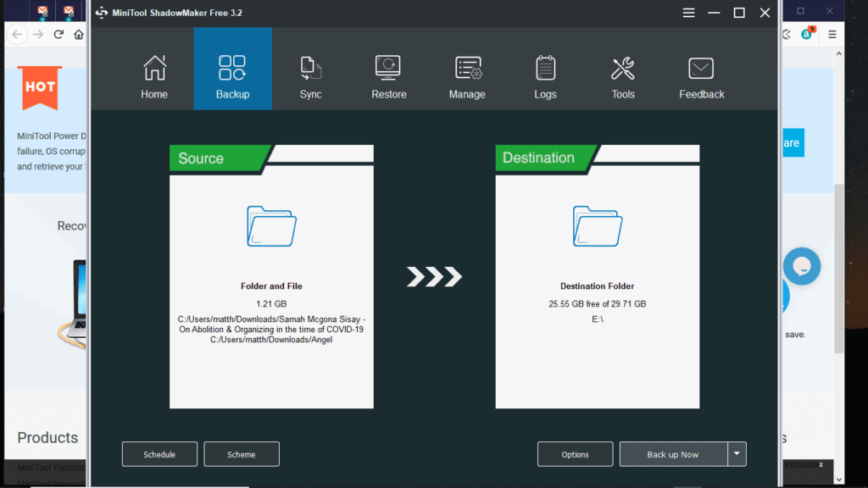Screen dimensions: 868x488
Task: Select the Backup tab
Action: click(x=232, y=78)
